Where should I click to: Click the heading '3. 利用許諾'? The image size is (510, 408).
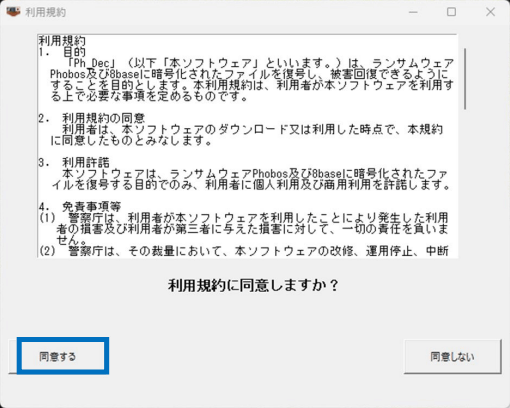(x=74, y=162)
